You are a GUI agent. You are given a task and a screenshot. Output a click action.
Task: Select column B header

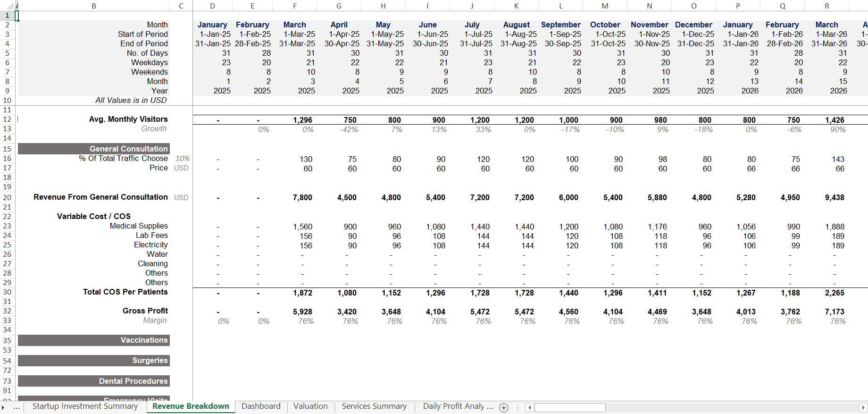pyautogui.click(x=94, y=6)
